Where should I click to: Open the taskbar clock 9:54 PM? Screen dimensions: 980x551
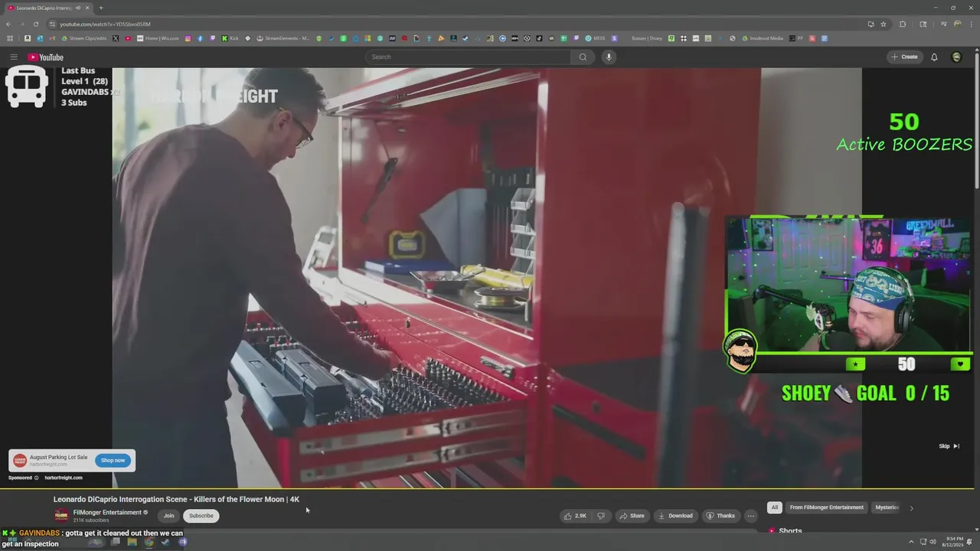[954, 542]
